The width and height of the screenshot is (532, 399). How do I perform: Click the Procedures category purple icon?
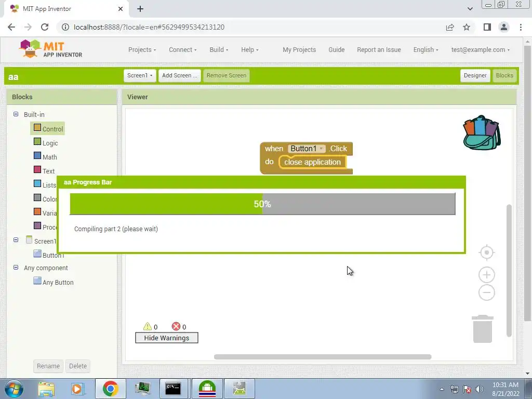click(x=37, y=225)
